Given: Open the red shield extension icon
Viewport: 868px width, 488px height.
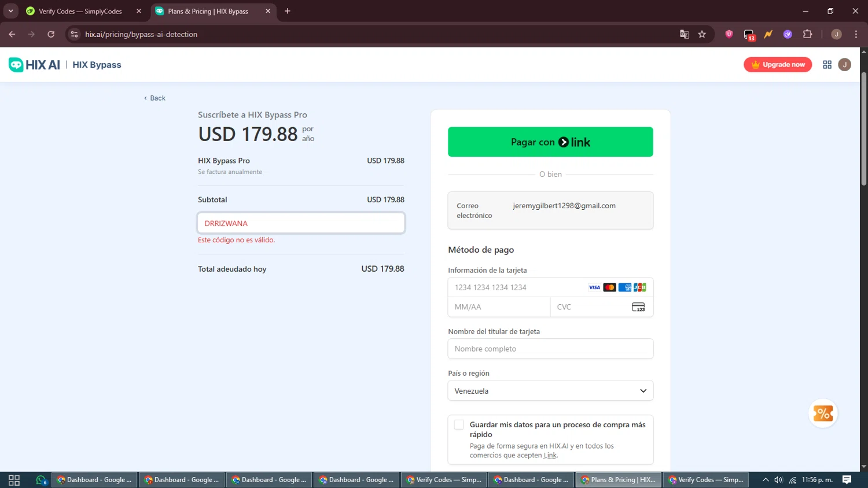Looking at the screenshot, I should 729,34.
